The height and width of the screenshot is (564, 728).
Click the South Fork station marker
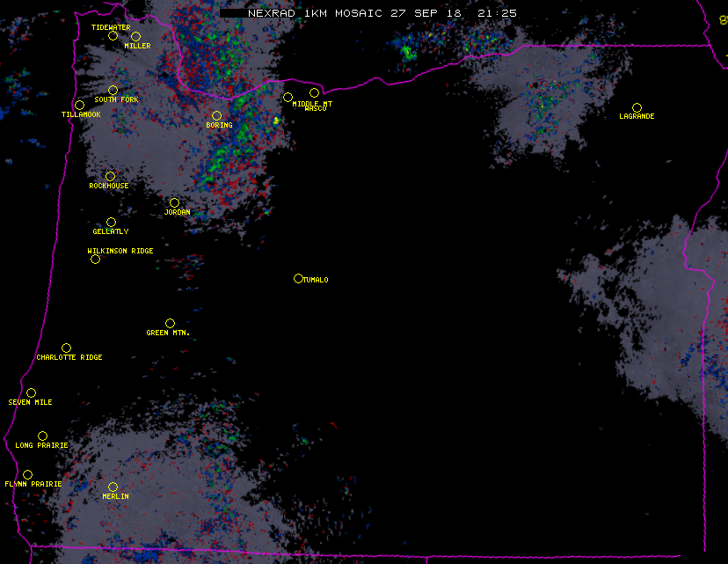click(113, 90)
